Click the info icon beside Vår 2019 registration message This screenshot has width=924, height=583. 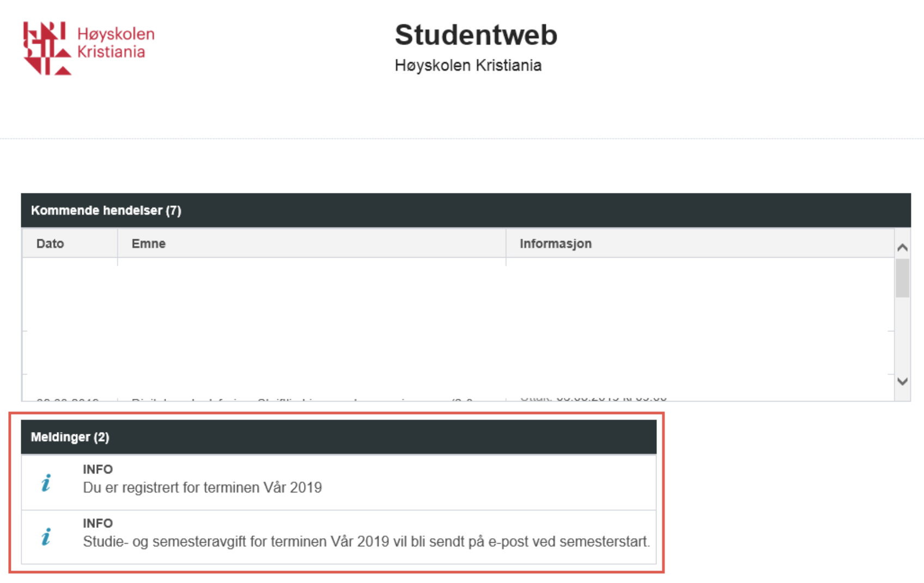coord(46,483)
